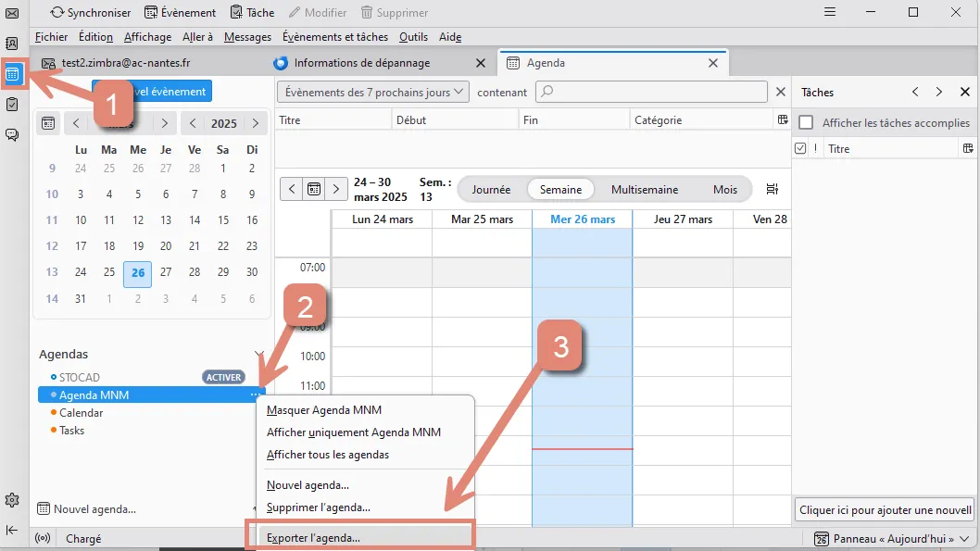The width and height of the screenshot is (980, 551).
Task: Click the event search input field
Action: click(x=651, y=92)
